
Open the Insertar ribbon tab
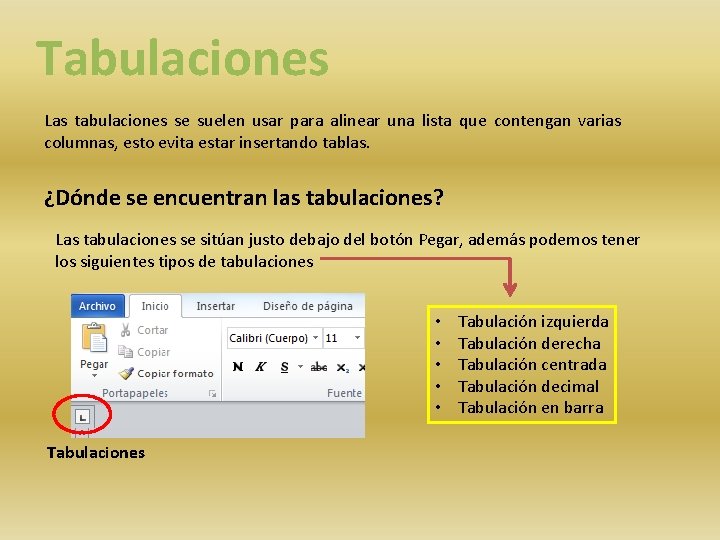point(215,306)
